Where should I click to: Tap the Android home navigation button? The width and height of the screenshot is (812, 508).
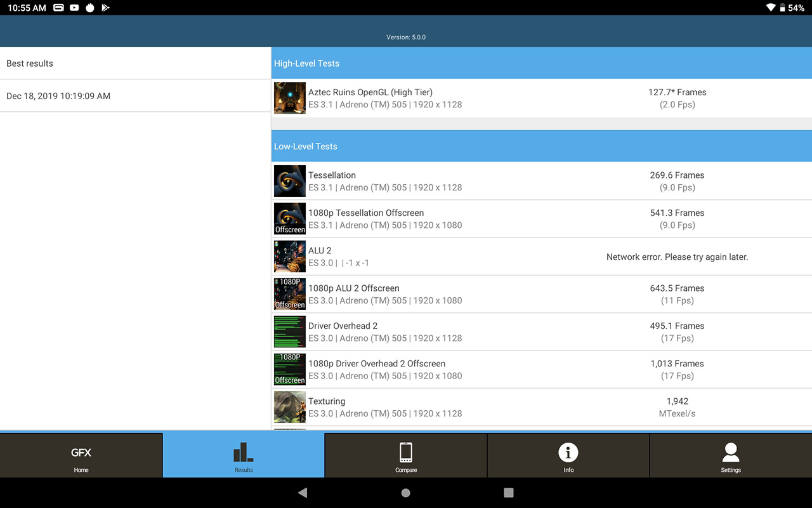pyautogui.click(x=406, y=493)
